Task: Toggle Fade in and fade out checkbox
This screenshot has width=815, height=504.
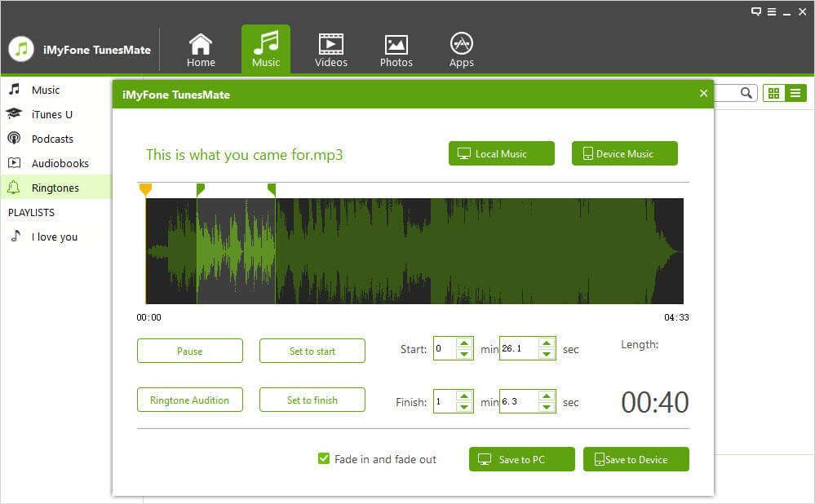Action: pos(324,458)
